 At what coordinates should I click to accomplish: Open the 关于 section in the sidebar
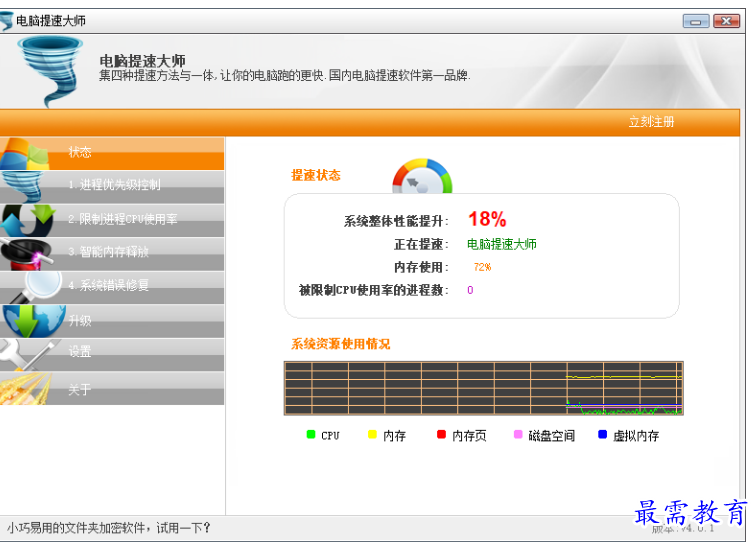[80, 390]
